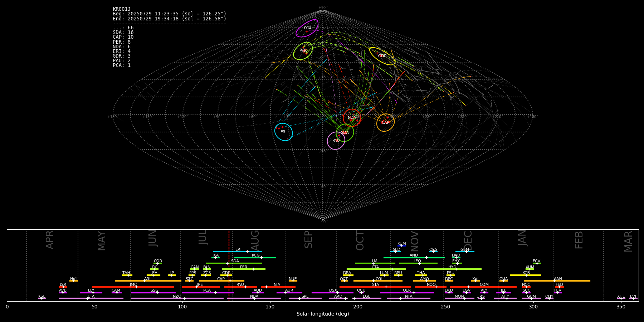
Task: Select the DEC month label in the timeline
Action: point(468,240)
